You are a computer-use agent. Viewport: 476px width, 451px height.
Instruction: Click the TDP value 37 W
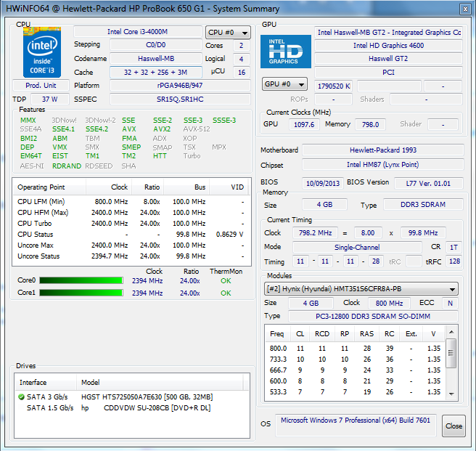(x=50, y=99)
